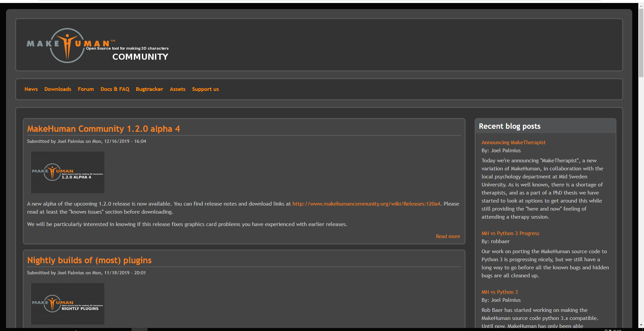Screen dimensions: 644x331
Task: Open Announcing MakeTherapist blog post
Action: pos(514,143)
